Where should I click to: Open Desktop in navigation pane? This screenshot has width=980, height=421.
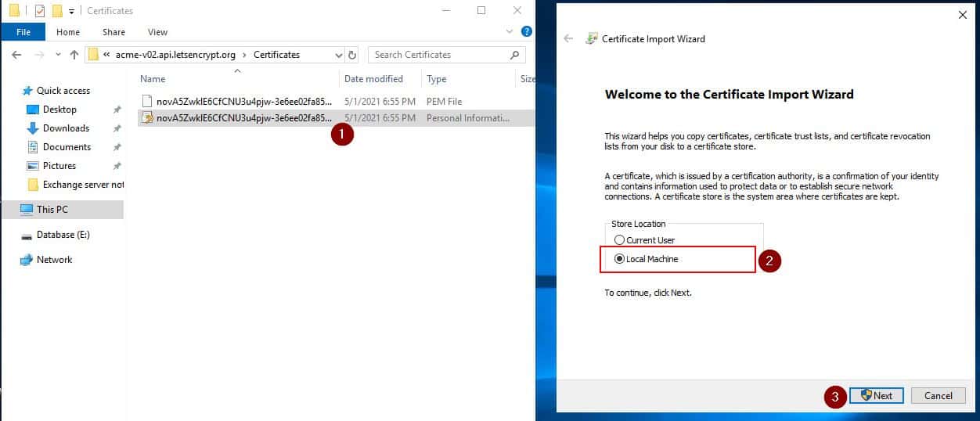coord(59,110)
